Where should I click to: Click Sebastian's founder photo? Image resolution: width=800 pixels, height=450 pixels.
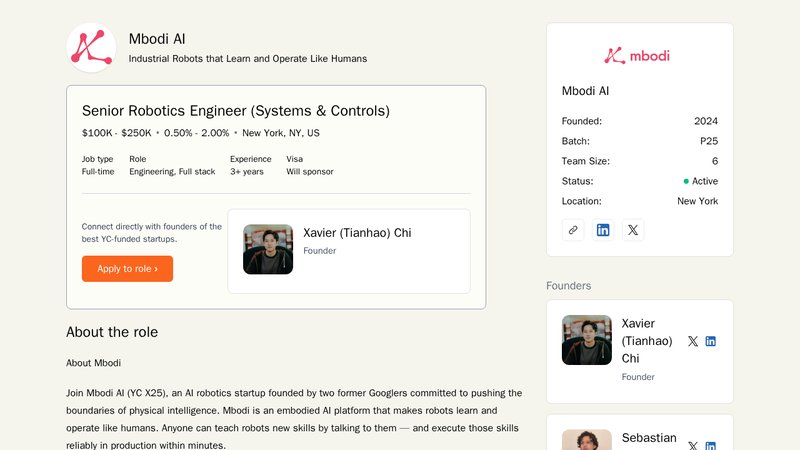point(587,440)
